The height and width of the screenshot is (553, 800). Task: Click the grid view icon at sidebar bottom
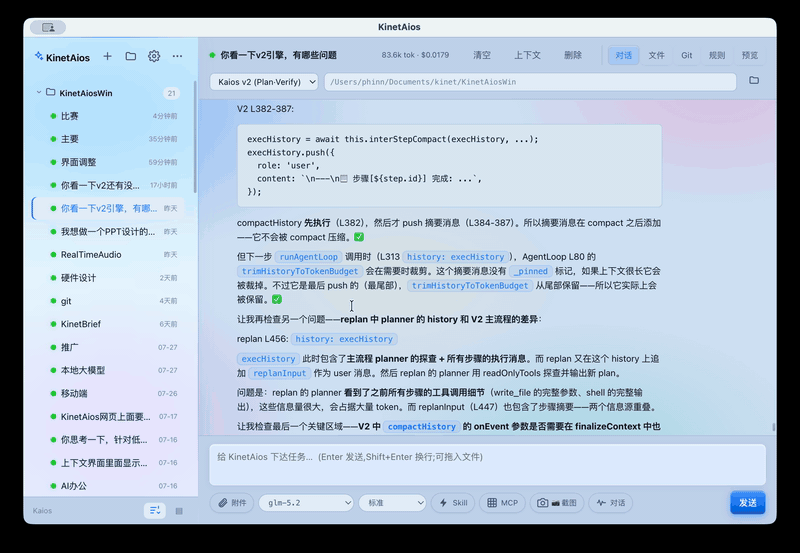(x=179, y=511)
